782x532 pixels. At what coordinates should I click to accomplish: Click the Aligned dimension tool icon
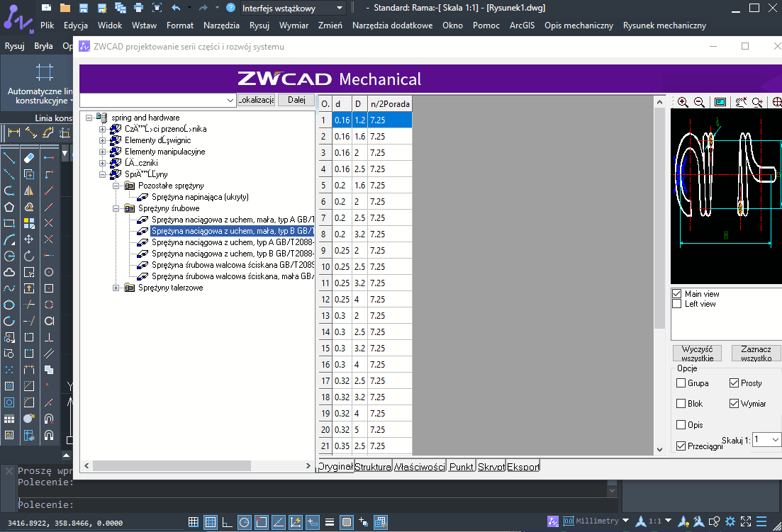click(x=31, y=132)
